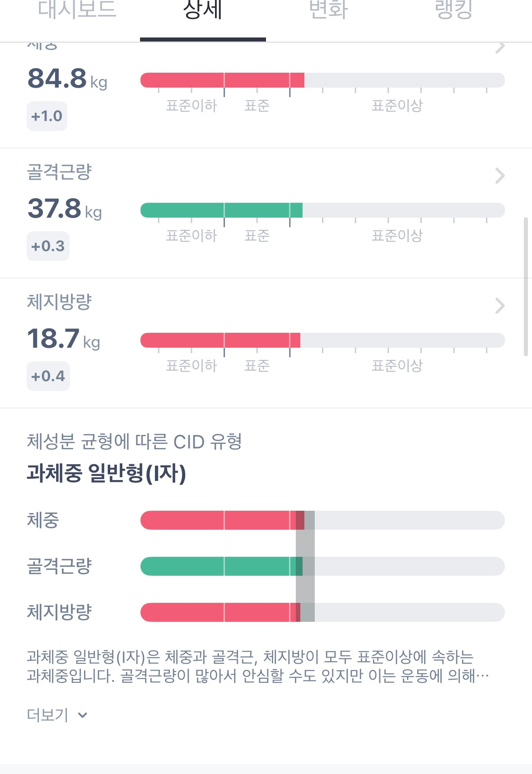Click the +0.4 body fat change badge

point(48,376)
